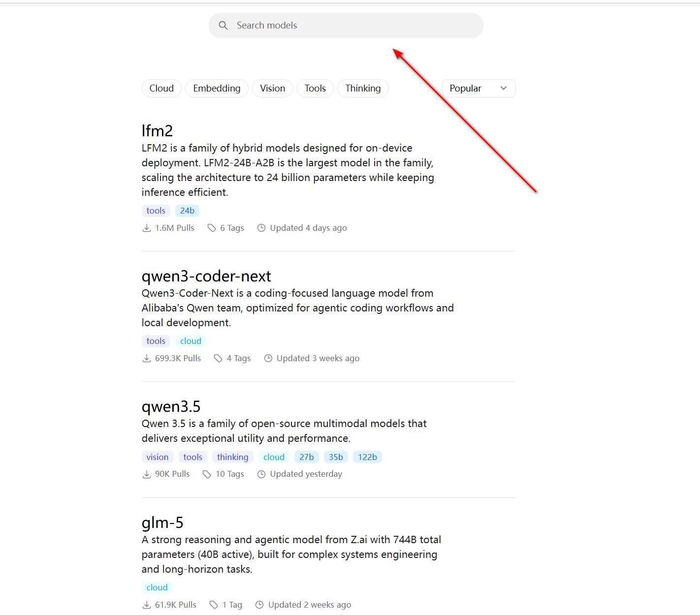Viewport: 700px width, 615px height.
Task: Open the glm-5 model title
Action: tap(162, 523)
